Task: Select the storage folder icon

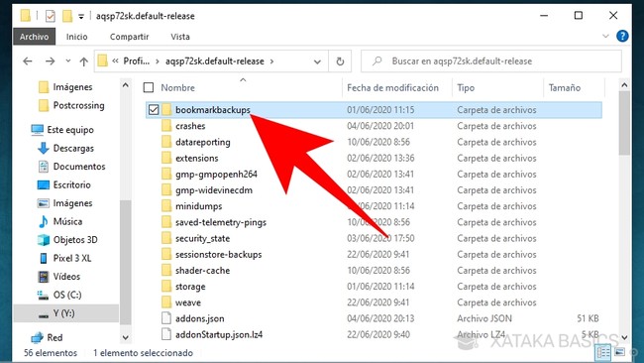Action: coord(166,286)
